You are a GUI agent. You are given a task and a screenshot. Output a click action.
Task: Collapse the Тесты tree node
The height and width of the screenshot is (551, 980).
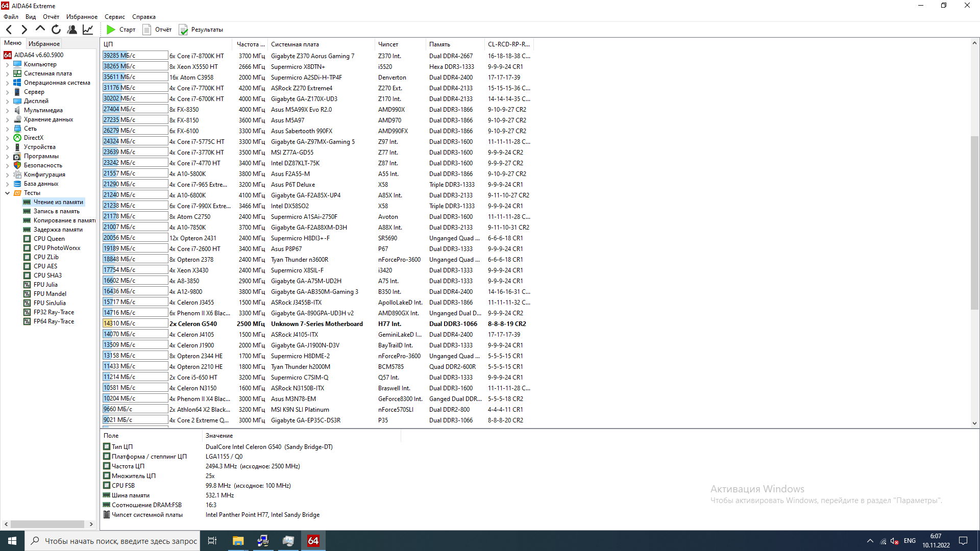point(7,193)
